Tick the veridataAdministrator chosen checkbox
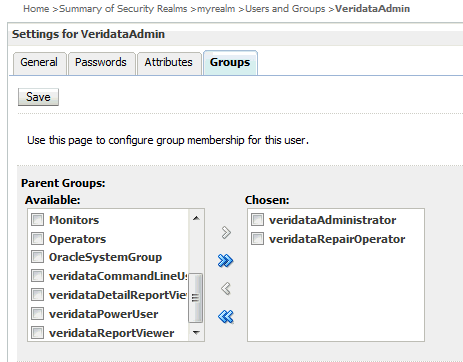This screenshot has height=362, width=463. point(257,220)
